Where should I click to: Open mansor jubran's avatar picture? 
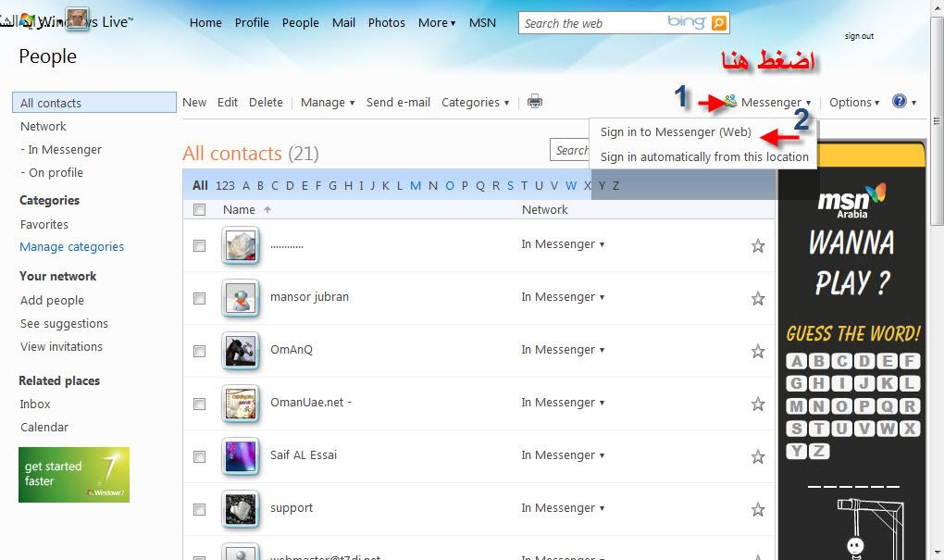241,298
